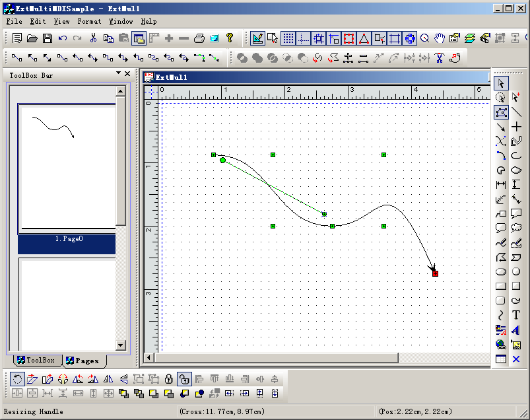Select the blank second page thumbnail
The height and width of the screenshot is (420, 530).
coord(67,304)
